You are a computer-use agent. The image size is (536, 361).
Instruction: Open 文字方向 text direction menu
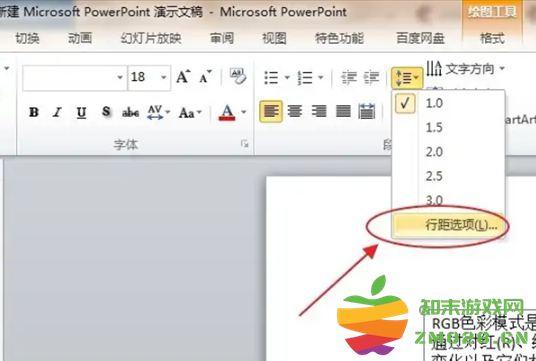click(466, 69)
